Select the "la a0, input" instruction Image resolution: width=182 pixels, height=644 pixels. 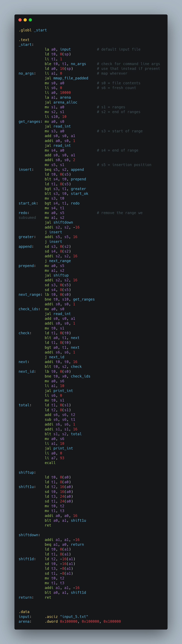pos(58,49)
